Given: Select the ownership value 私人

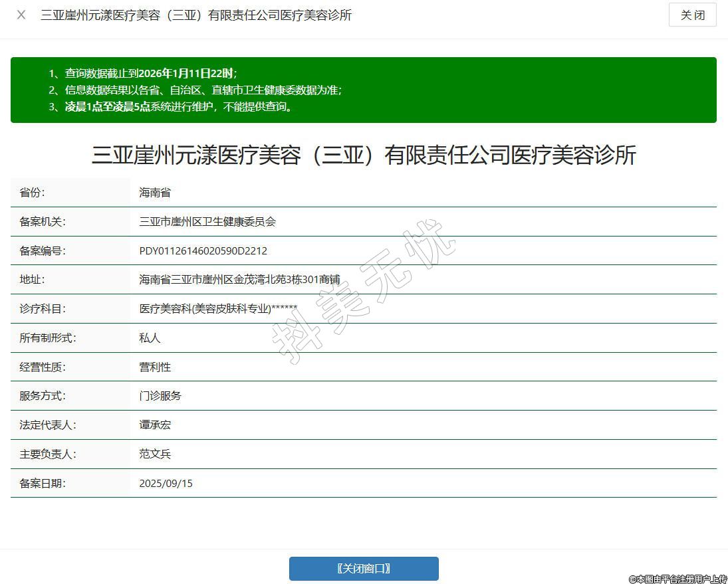Looking at the screenshot, I should click(x=150, y=338).
